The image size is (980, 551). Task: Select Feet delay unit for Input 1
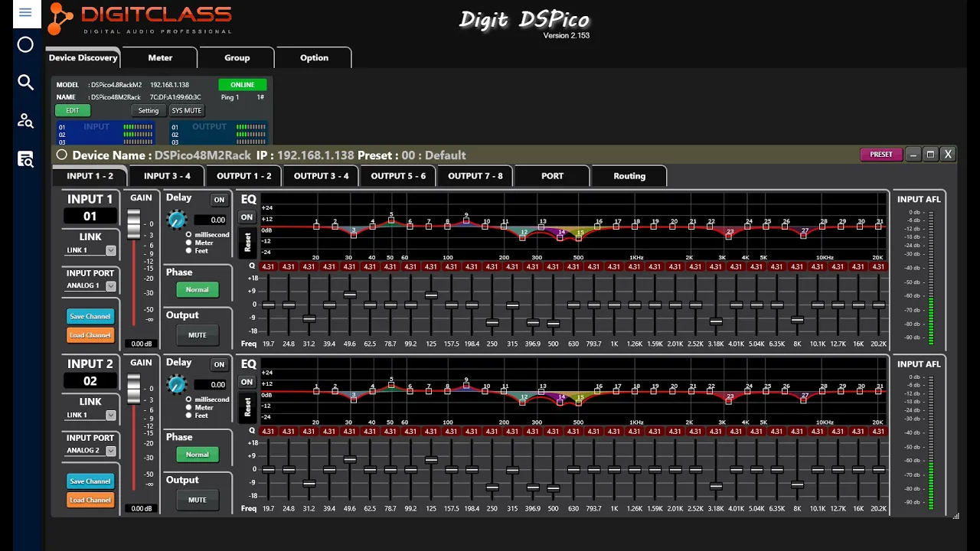(x=189, y=250)
